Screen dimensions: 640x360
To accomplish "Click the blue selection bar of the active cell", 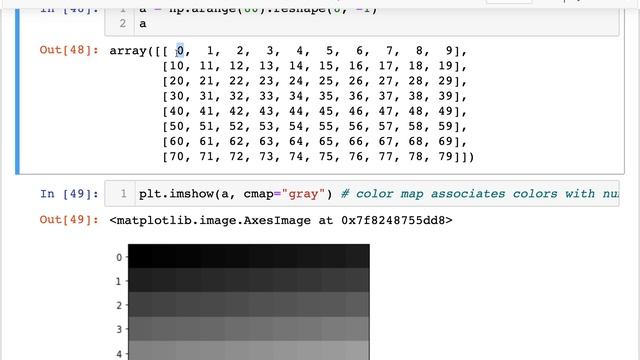I will 17,92.
